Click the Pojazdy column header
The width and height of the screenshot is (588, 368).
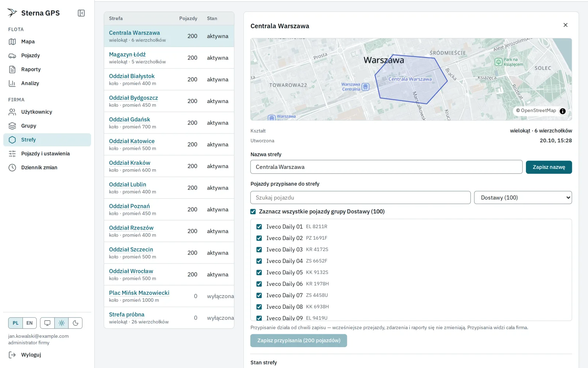[x=188, y=18]
